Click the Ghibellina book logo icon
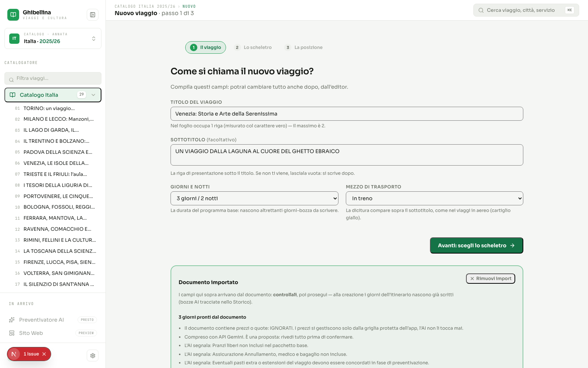This screenshot has width=588, height=368. (13, 15)
